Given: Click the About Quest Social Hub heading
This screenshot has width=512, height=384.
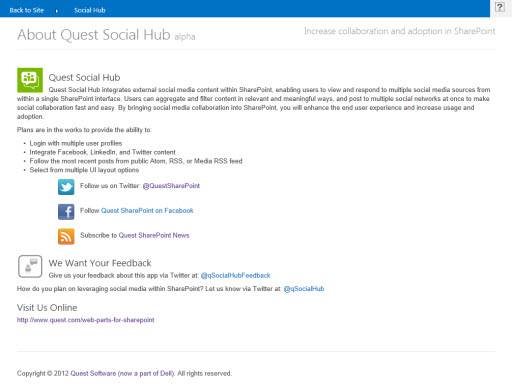Looking at the screenshot, I should click(94, 35).
